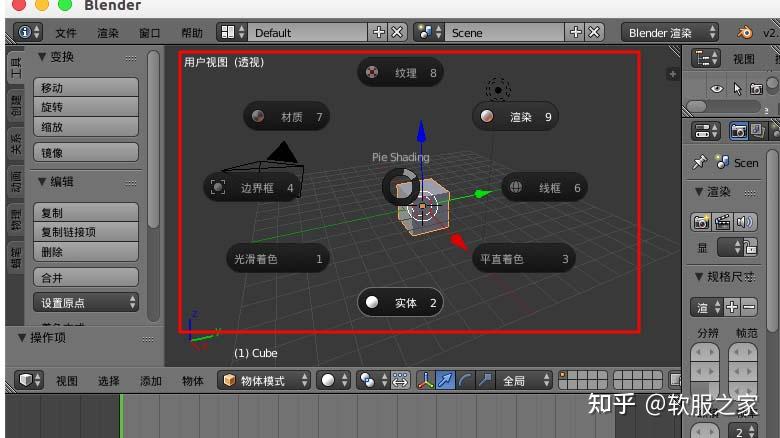Open the 物体模式 mode dropdown
780x438 pixels.
click(264, 381)
